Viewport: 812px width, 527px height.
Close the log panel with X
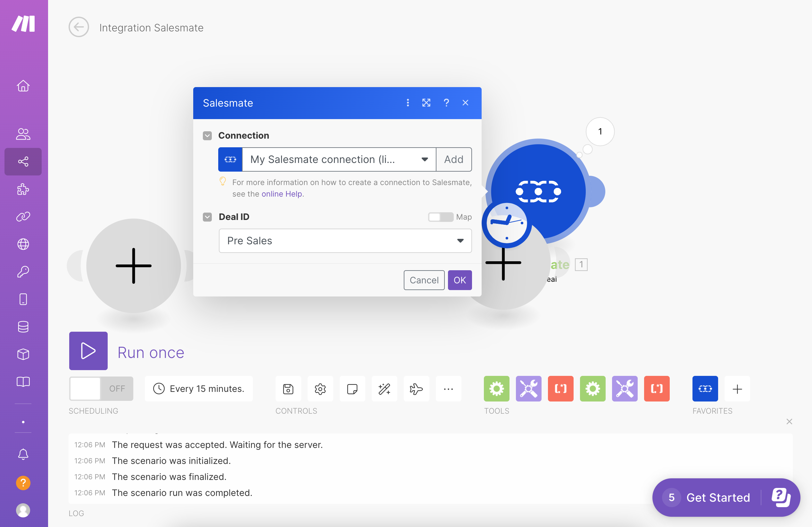pyautogui.click(x=789, y=422)
